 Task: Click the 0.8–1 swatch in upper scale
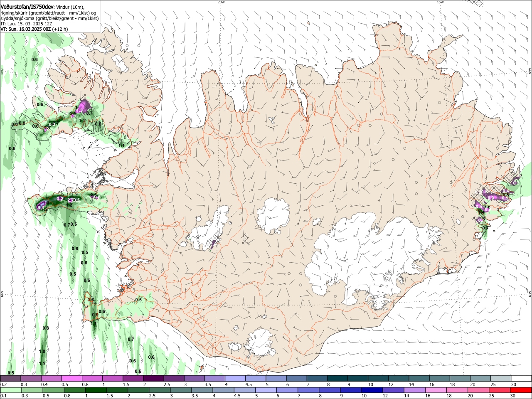click(x=92, y=379)
